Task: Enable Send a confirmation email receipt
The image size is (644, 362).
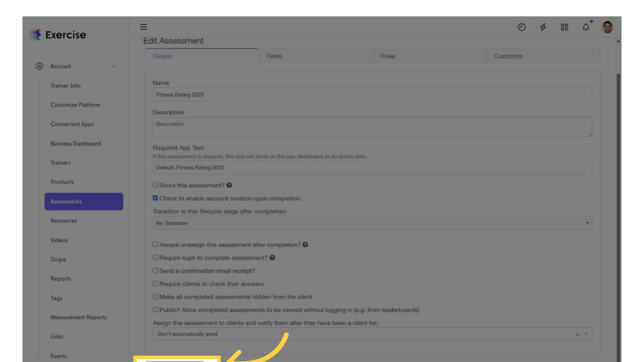Action: (x=155, y=270)
